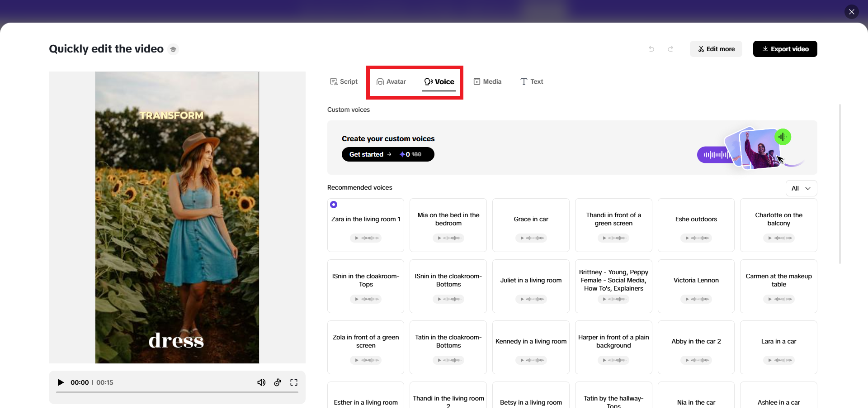Seek on the video progress bar

pos(177,392)
